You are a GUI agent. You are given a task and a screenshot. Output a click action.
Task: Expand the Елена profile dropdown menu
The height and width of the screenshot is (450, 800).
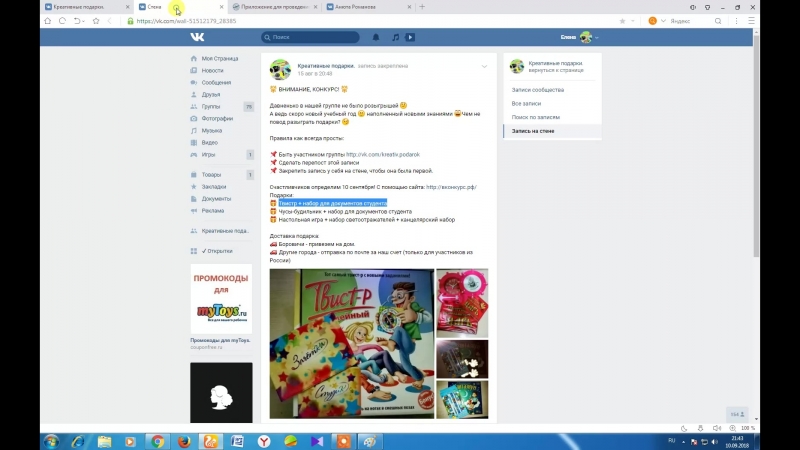coord(580,37)
